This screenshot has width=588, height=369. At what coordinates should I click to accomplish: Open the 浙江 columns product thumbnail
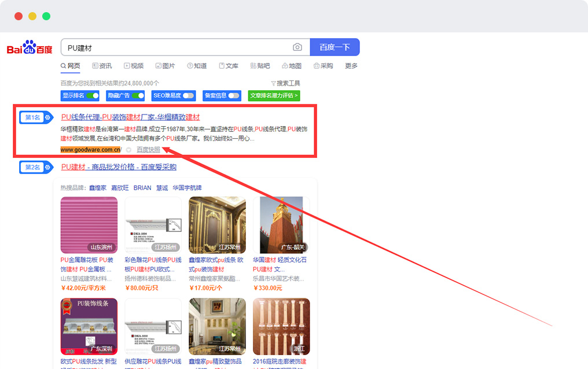tap(281, 327)
